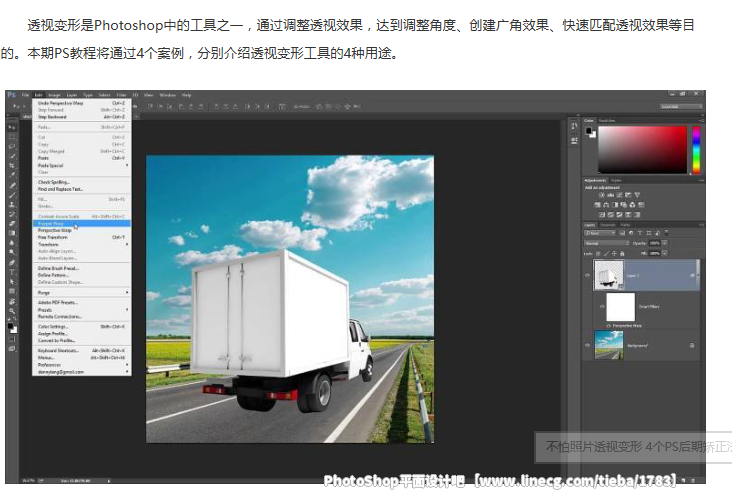Click the rainbow hue slider
The image size is (732, 500).
click(696, 149)
